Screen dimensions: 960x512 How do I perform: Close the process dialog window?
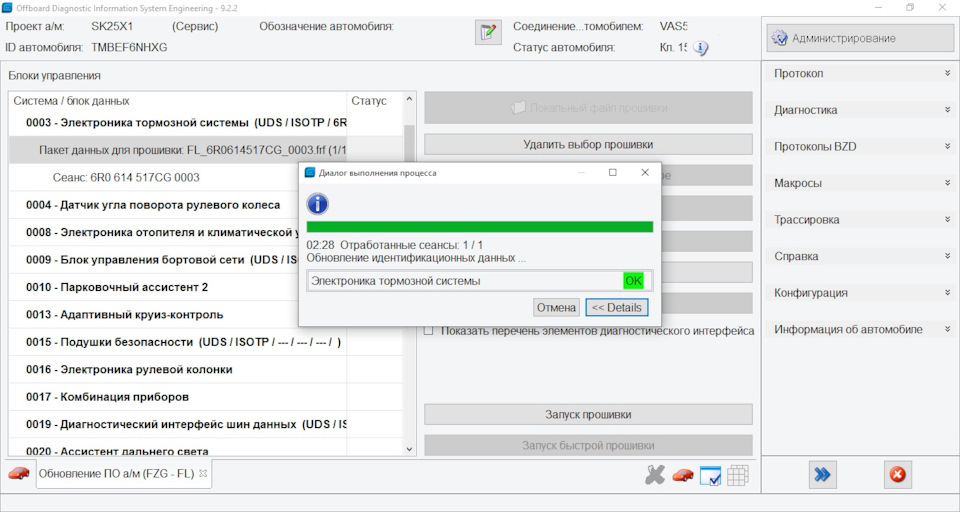[x=645, y=173]
